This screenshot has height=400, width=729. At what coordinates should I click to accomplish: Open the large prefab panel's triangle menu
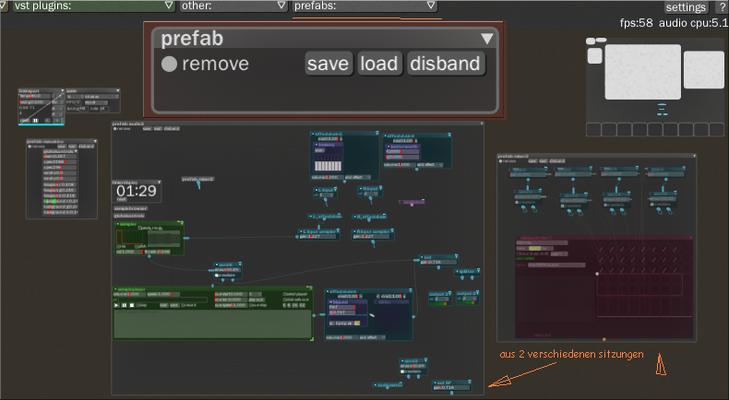pyautogui.click(x=487, y=38)
